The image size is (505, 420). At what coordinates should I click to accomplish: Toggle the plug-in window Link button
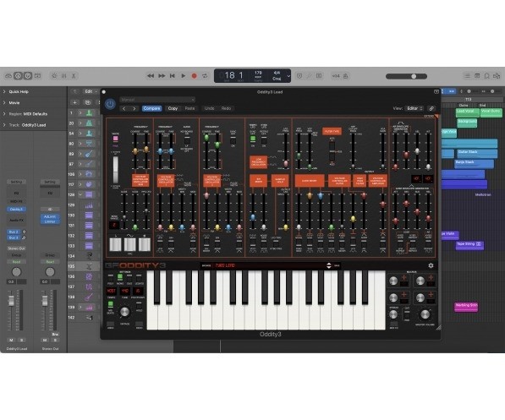[431, 108]
